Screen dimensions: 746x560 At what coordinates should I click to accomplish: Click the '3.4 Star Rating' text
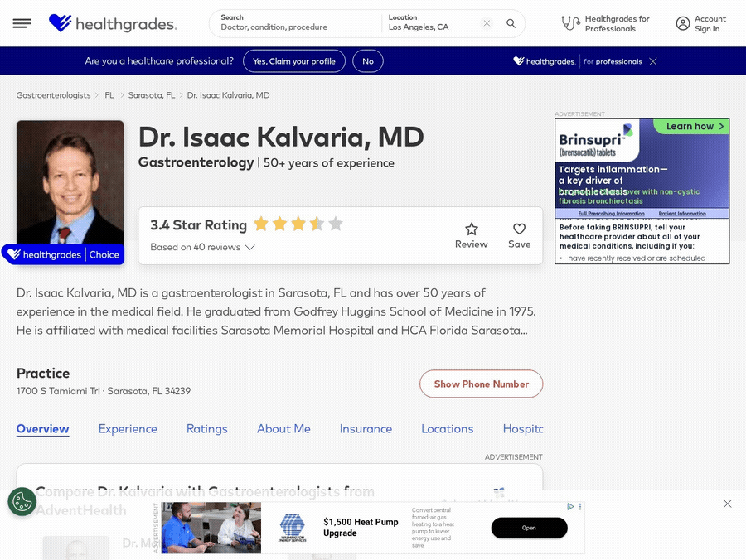click(198, 224)
